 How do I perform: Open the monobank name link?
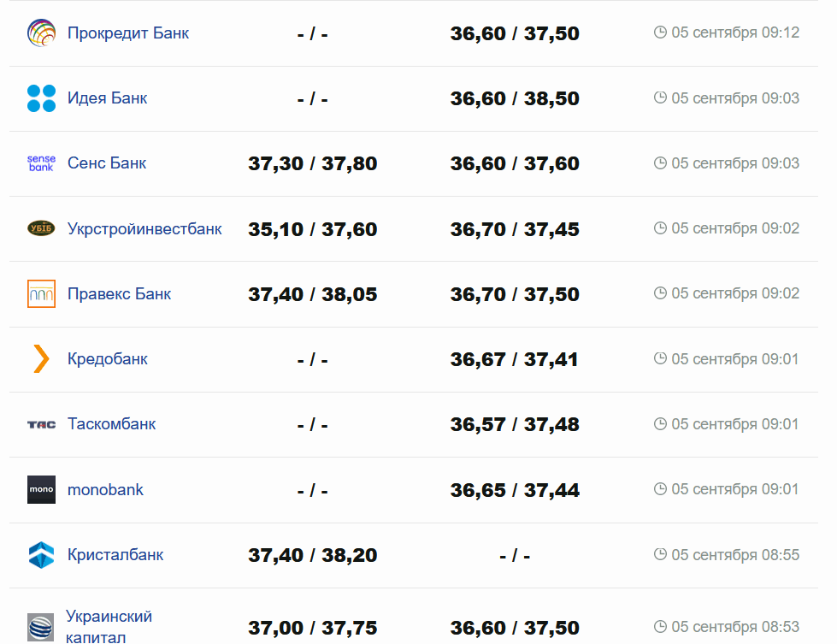pos(105,489)
